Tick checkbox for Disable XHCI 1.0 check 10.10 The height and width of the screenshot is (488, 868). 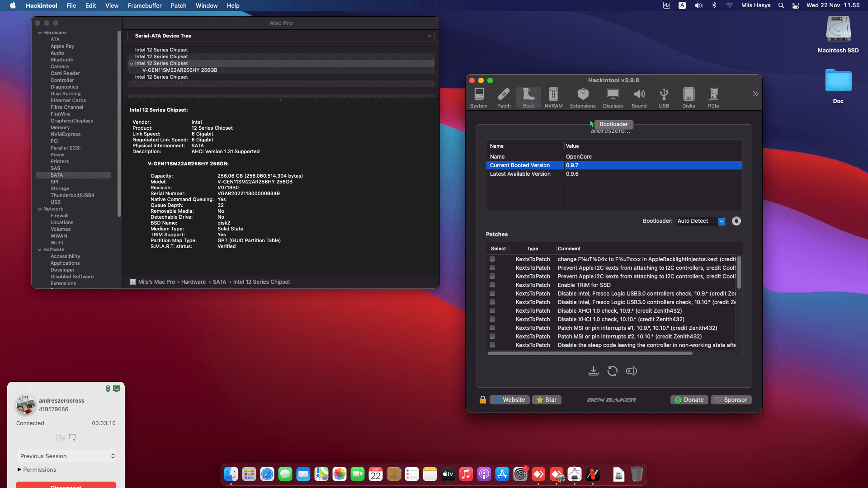click(492, 319)
